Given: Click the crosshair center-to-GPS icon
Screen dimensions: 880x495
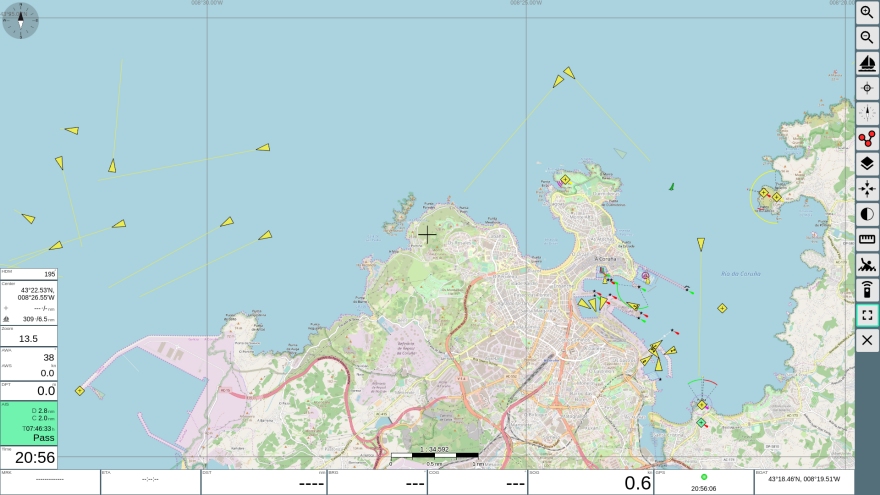Looking at the screenshot, I should pos(867,88).
